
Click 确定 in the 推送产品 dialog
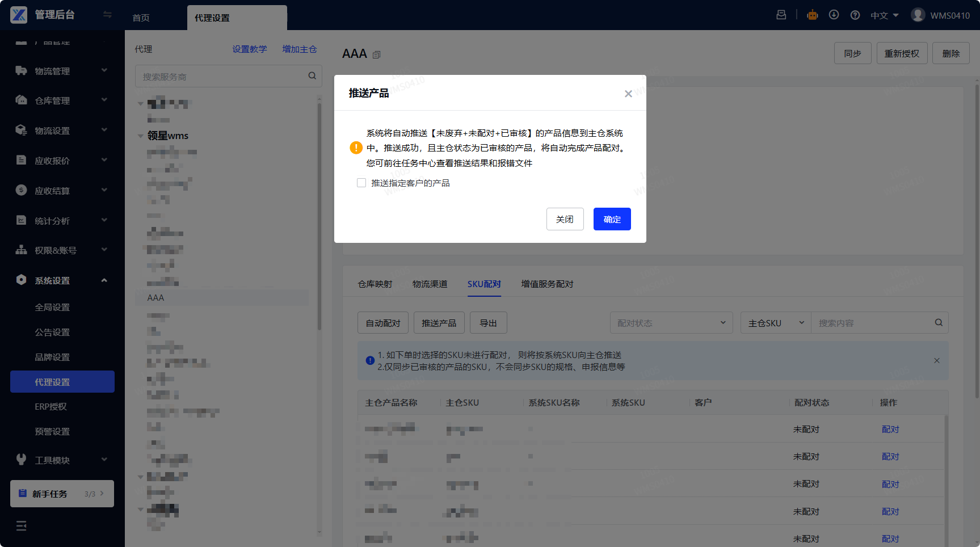[x=612, y=219]
